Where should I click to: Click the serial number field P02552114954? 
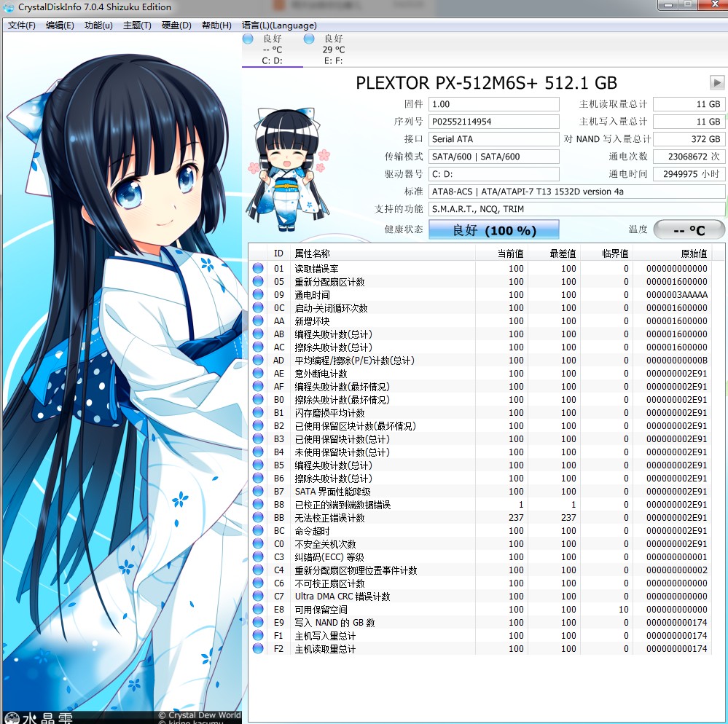pos(493,122)
